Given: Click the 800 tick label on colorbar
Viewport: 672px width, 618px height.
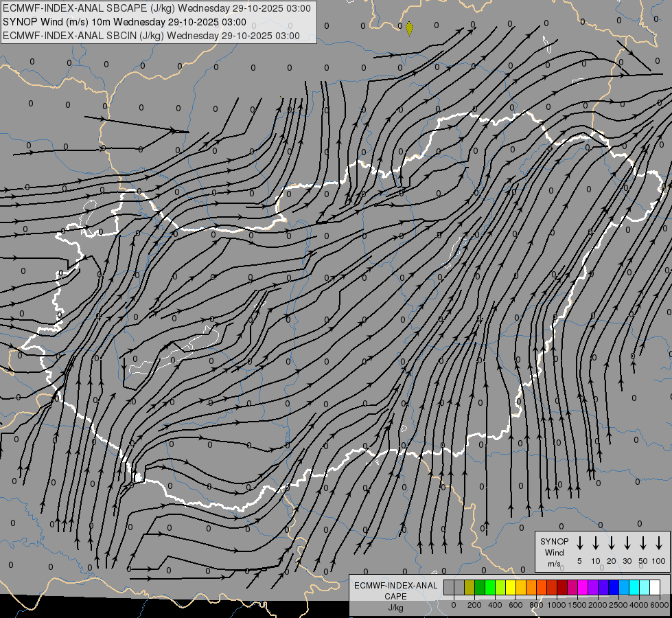Looking at the screenshot, I should (536, 605).
